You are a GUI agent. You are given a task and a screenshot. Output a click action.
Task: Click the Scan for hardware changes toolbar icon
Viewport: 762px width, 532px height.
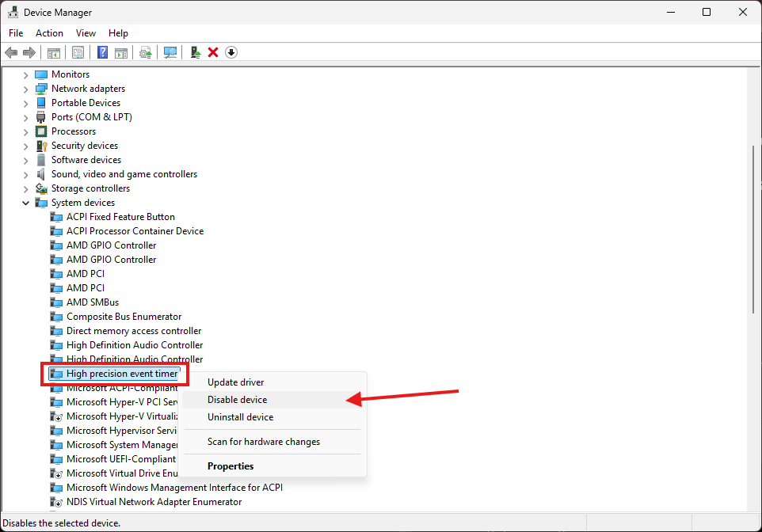click(x=170, y=52)
